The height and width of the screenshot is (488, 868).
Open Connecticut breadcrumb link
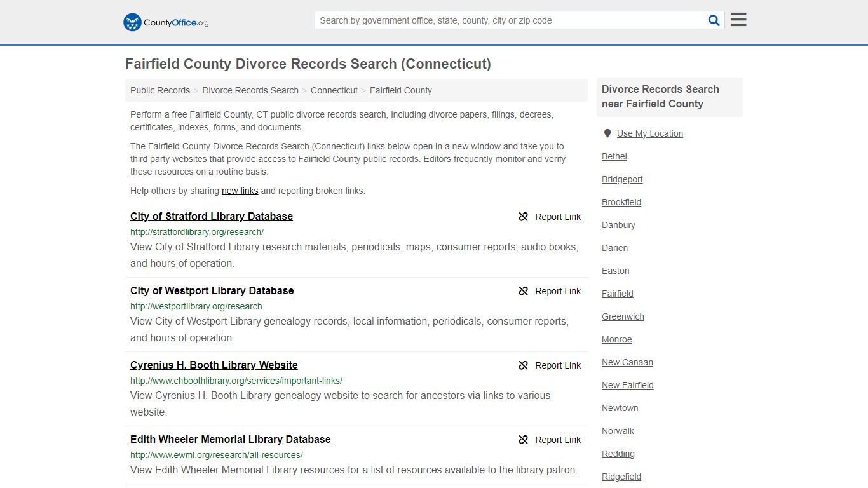tap(334, 90)
